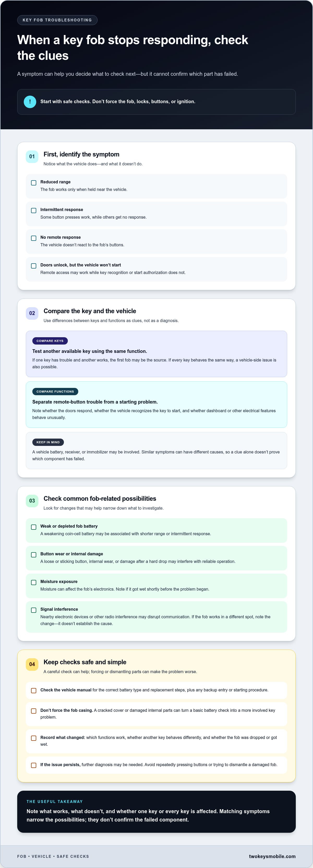This screenshot has height=868, width=313.
Task: Tick the Moisture exposure checkbox
Action: point(34,582)
